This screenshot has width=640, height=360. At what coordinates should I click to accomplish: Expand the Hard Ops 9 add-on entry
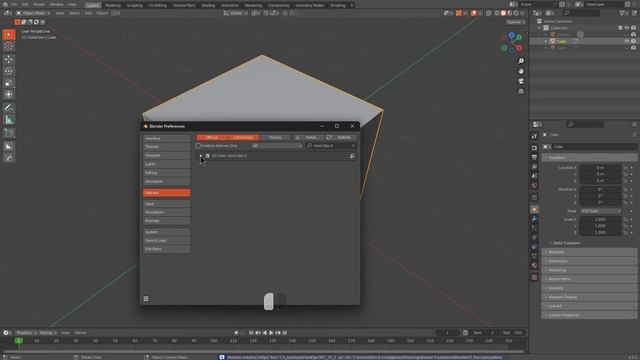pos(201,156)
